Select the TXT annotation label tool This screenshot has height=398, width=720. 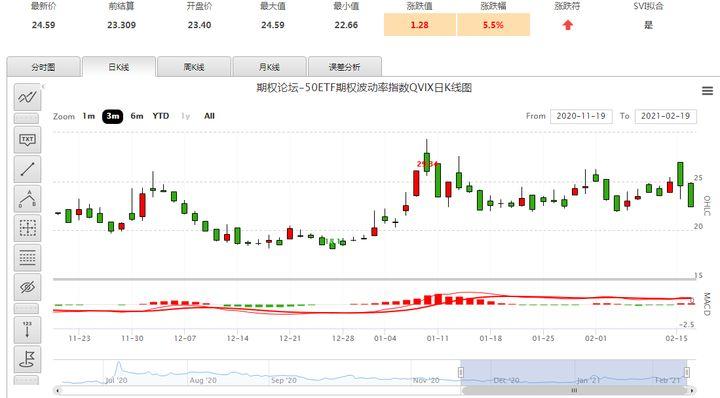point(27,140)
